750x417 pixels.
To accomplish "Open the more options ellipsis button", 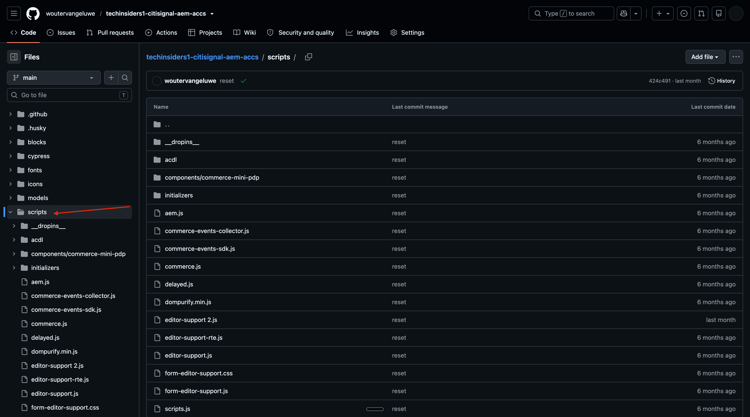I will pos(736,57).
